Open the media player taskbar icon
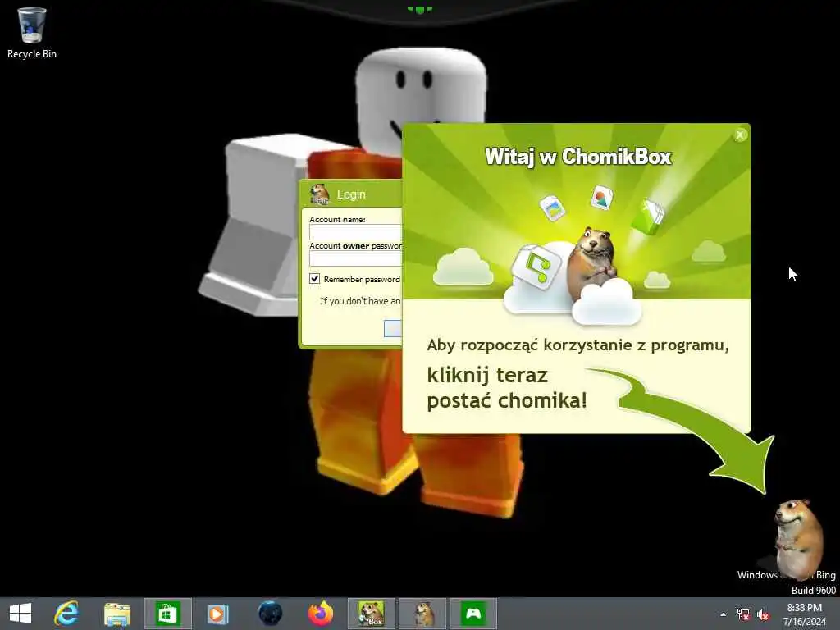 (x=218, y=614)
